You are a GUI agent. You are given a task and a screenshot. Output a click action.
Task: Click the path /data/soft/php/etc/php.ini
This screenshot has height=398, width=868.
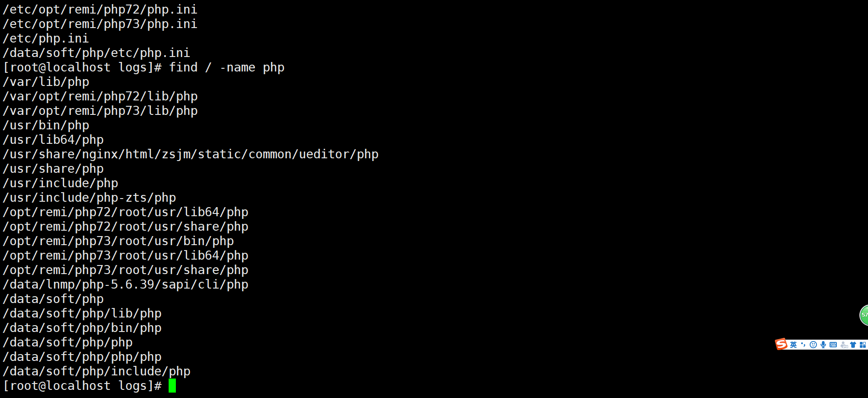97,53
